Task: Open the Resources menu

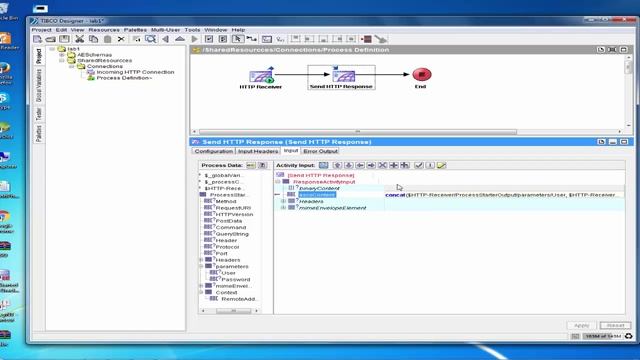Action: [104, 30]
